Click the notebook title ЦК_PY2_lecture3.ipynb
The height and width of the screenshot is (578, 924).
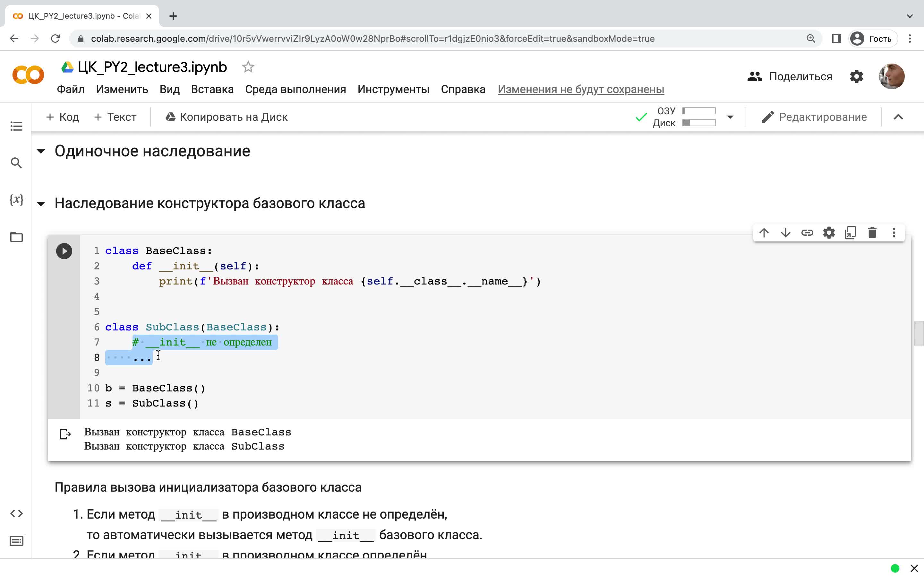[x=152, y=67]
